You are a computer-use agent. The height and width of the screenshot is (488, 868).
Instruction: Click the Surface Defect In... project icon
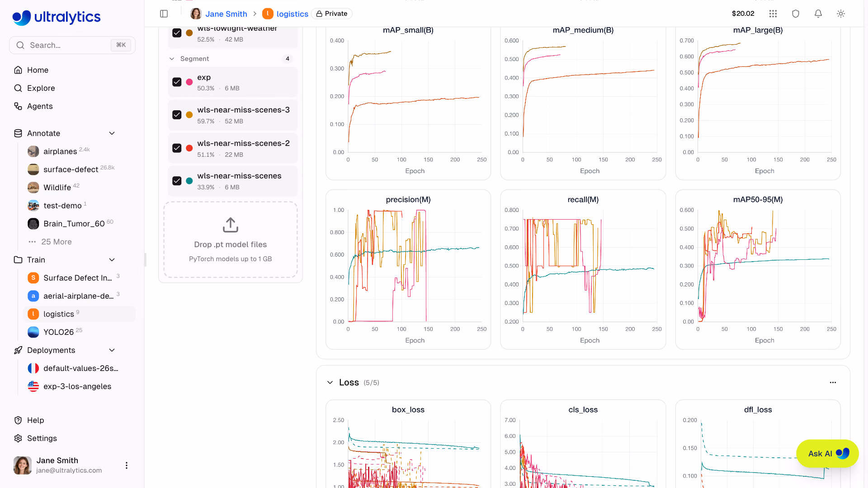(x=33, y=278)
